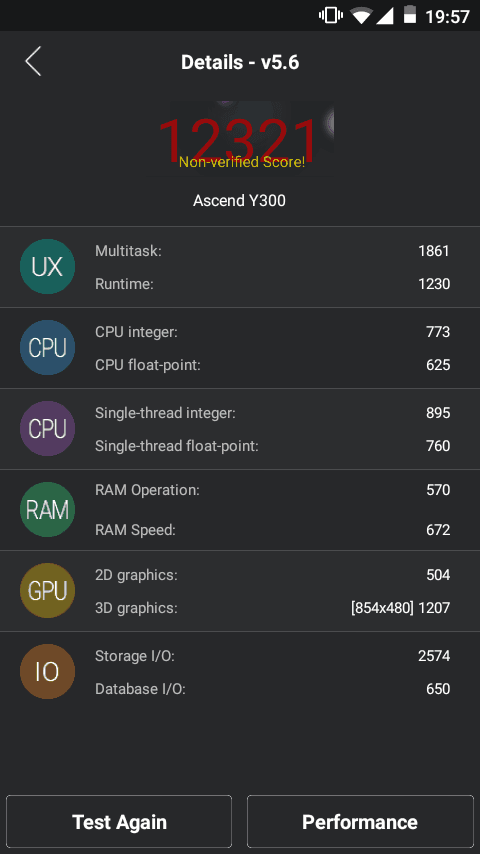Click the yellow GPU category icon

click(x=47, y=590)
